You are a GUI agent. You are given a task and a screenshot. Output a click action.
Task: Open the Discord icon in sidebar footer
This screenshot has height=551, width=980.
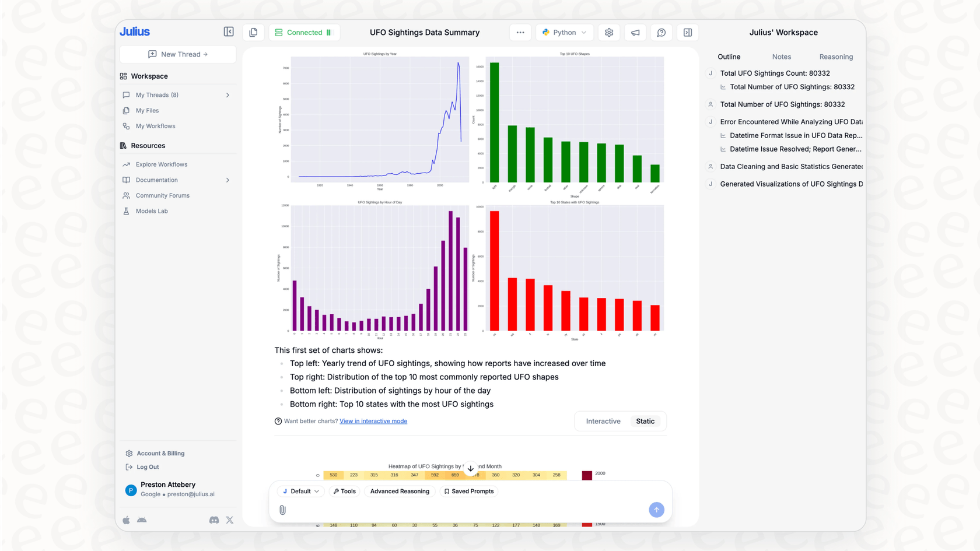pos(214,520)
